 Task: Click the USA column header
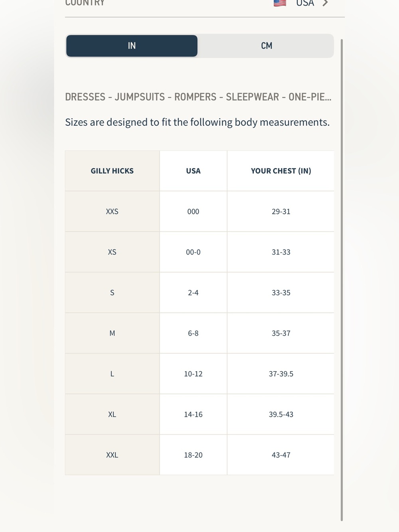[193, 171]
